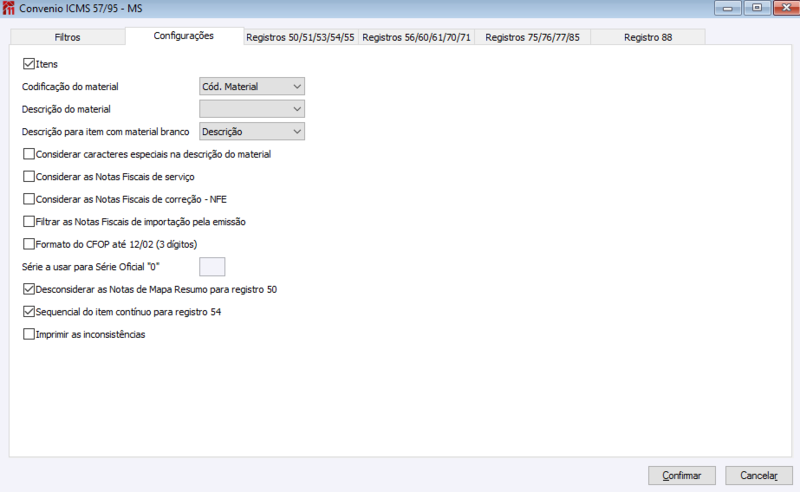Check Formato do CFOP até 12/02

pos(29,244)
